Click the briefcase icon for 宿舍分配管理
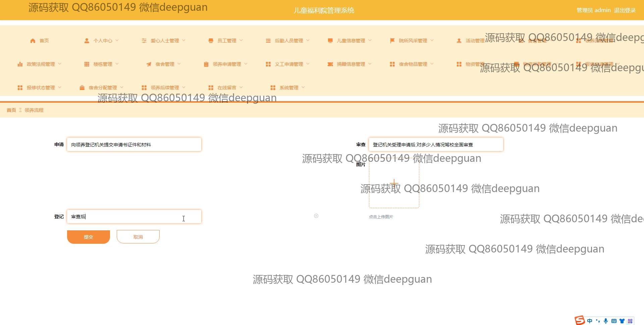Image resolution: width=644 pixels, height=325 pixels. tap(82, 88)
